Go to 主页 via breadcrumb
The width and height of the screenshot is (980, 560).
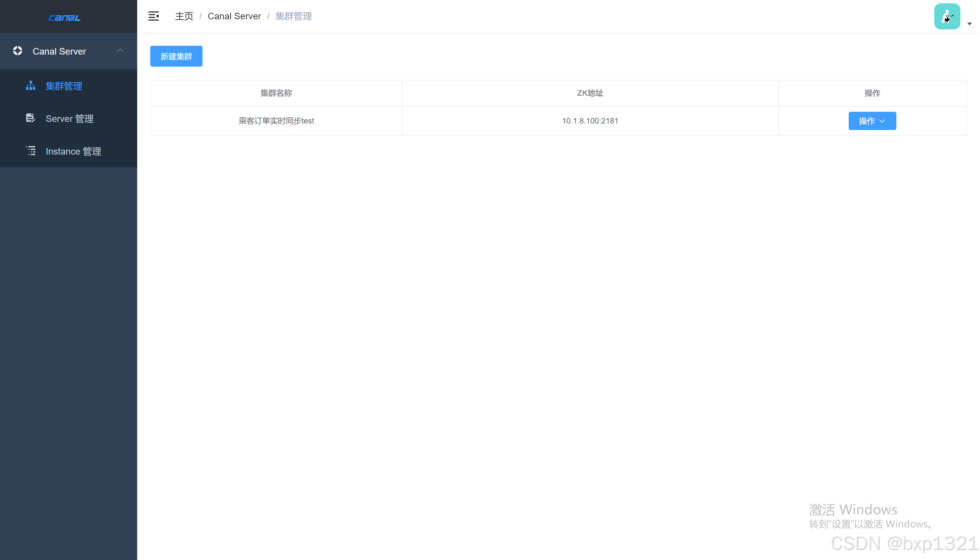pyautogui.click(x=184, y=16)
